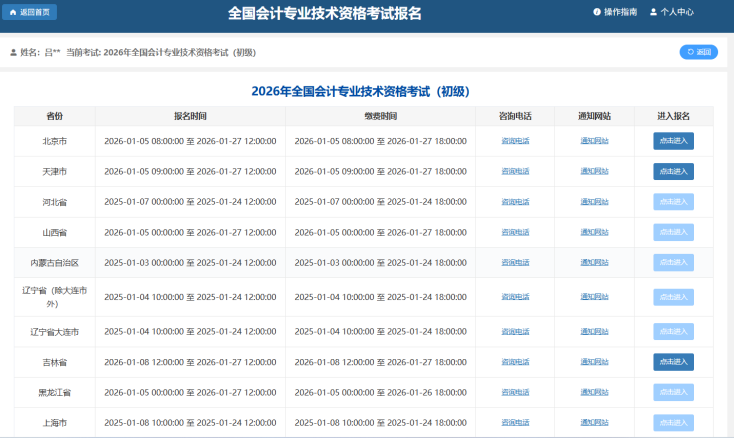View 咨询电话 for 山西省
The width and height of the screenshot is (735, 439).
coord(515,232)
